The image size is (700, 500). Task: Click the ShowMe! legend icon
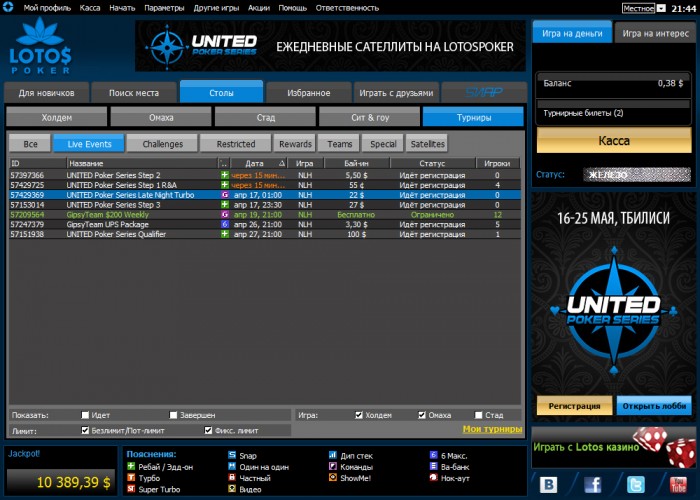pyautogui.click(x=333, y=478)
